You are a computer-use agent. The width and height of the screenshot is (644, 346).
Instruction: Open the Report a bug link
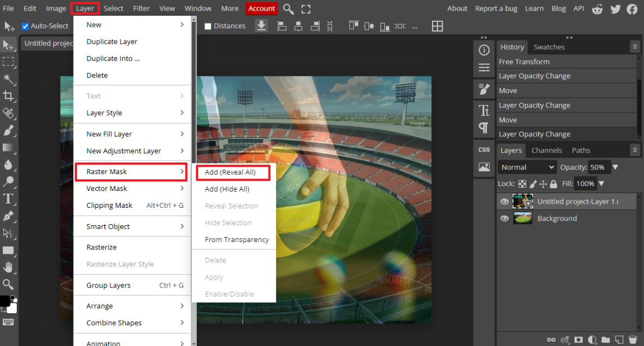click(497, 8)
